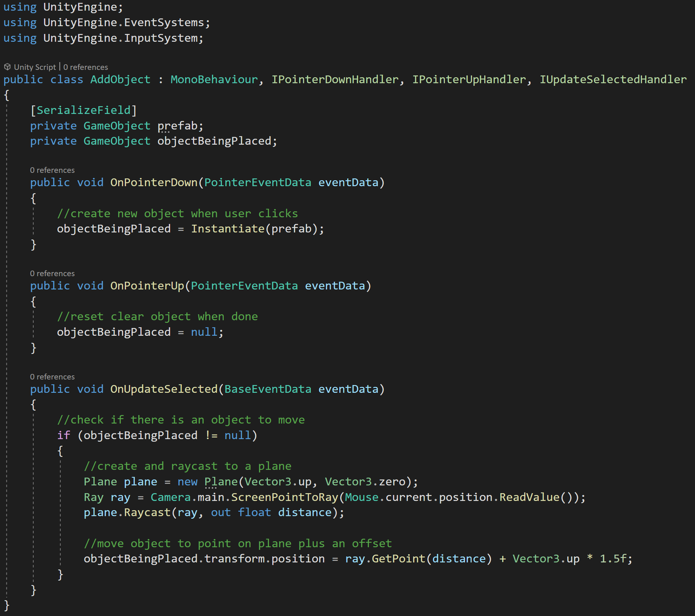Open "0 references" above OnPointerUp method
Viewport: 695px width, 616px height.
coord(52,273)
